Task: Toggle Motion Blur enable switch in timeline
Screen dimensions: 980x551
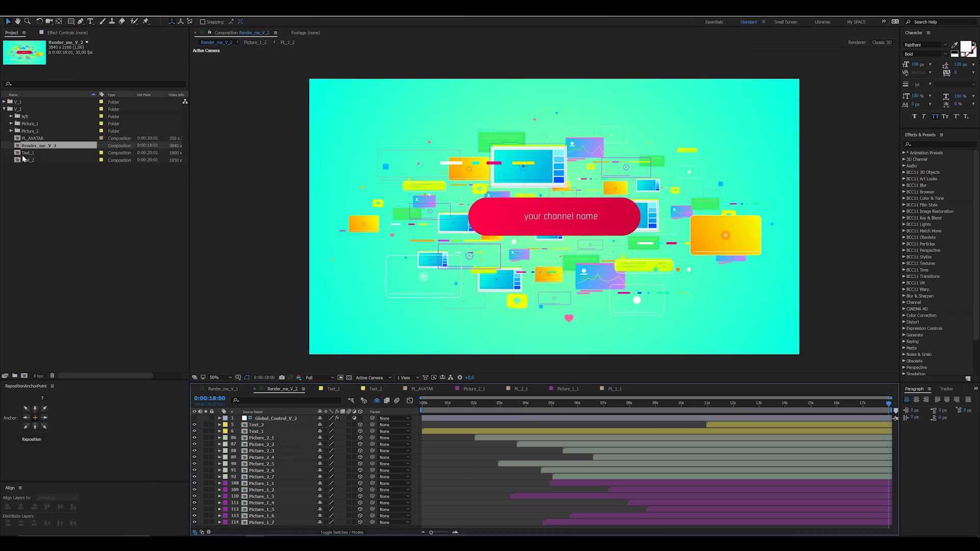Action: [397, 400]
